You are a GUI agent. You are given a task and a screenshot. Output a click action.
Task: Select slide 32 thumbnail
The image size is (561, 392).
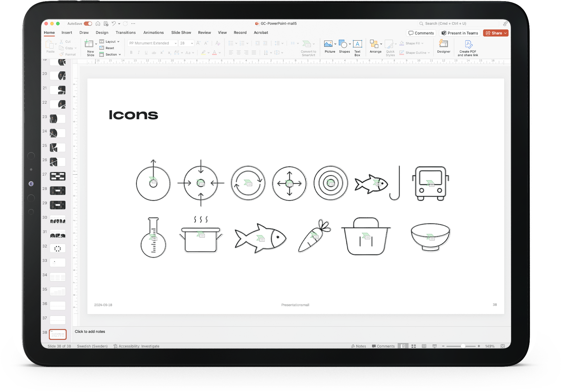58,248
